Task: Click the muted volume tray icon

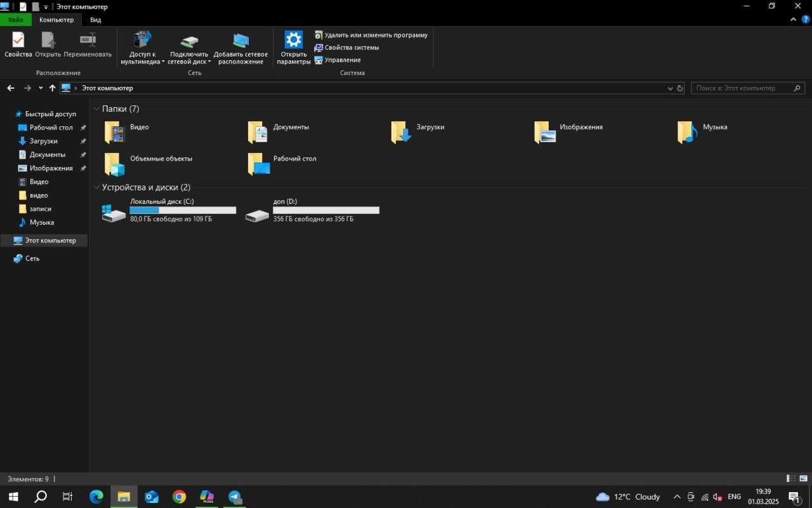Action: pyautogui.click(x=718, y=497)
